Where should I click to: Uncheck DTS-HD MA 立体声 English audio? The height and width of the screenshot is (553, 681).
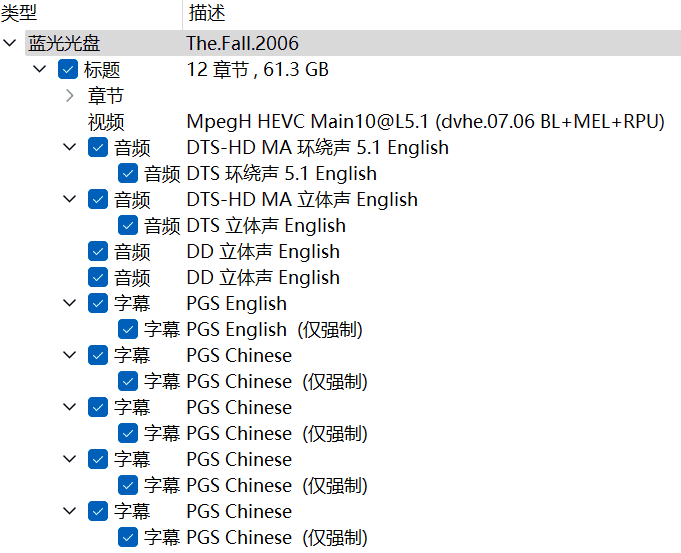98,200
